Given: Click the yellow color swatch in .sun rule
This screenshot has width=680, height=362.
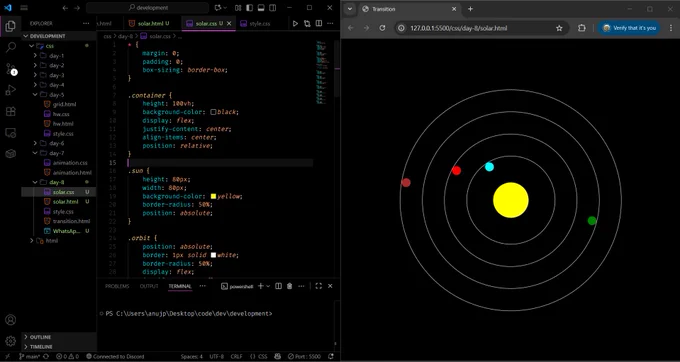Looking at the screenshot, I should [x=213, y=196].
